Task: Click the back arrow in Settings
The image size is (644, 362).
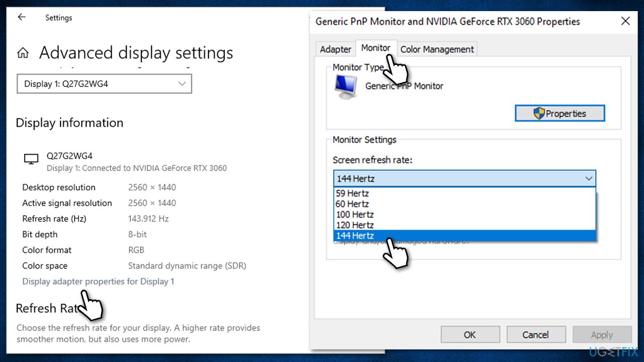Action: tap(21, 17)
